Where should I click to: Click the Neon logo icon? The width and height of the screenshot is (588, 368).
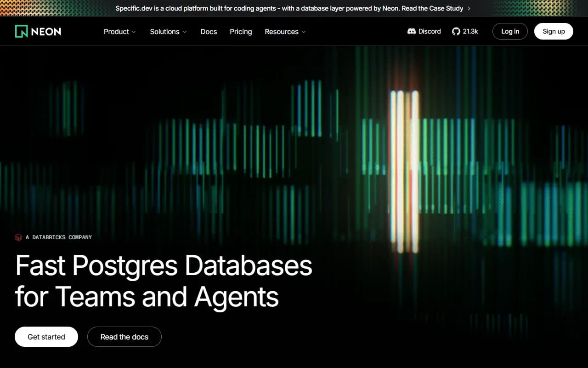(x=21, y=31)
